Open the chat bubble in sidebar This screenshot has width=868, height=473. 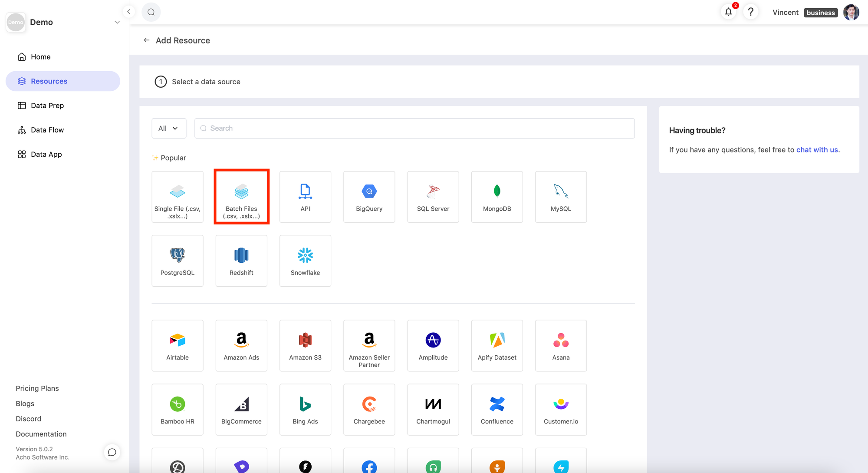click(x=112, y=452)
